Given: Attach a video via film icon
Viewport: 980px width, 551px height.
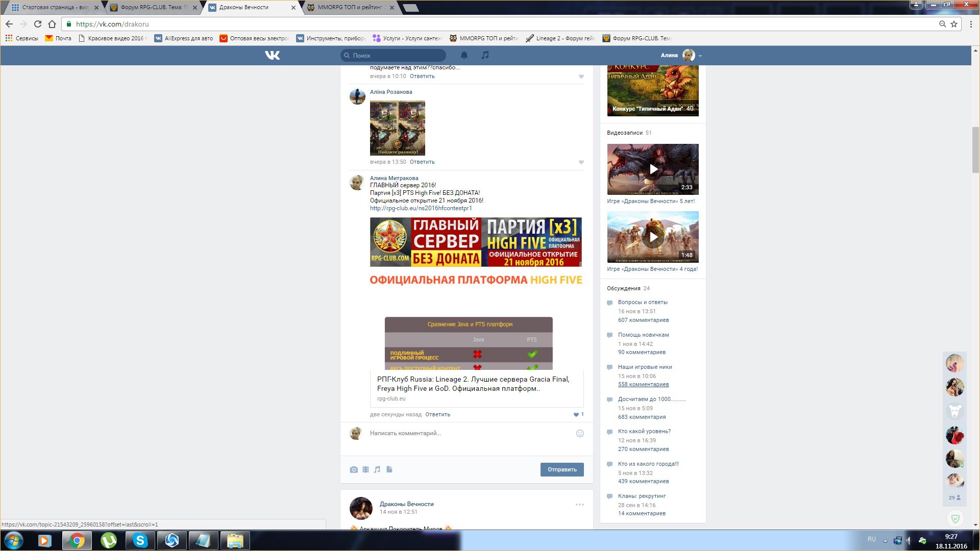Looking at the screenshot, I should click(x=365, y=469).
